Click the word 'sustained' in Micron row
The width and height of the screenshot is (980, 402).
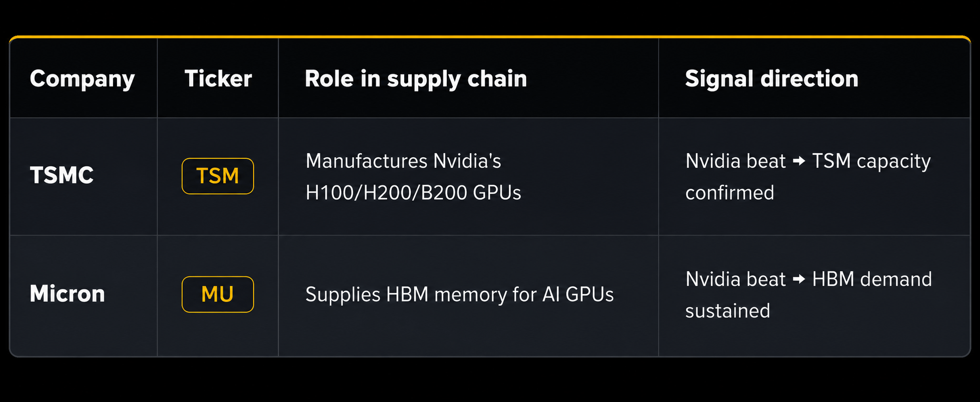tap(727, 311)
